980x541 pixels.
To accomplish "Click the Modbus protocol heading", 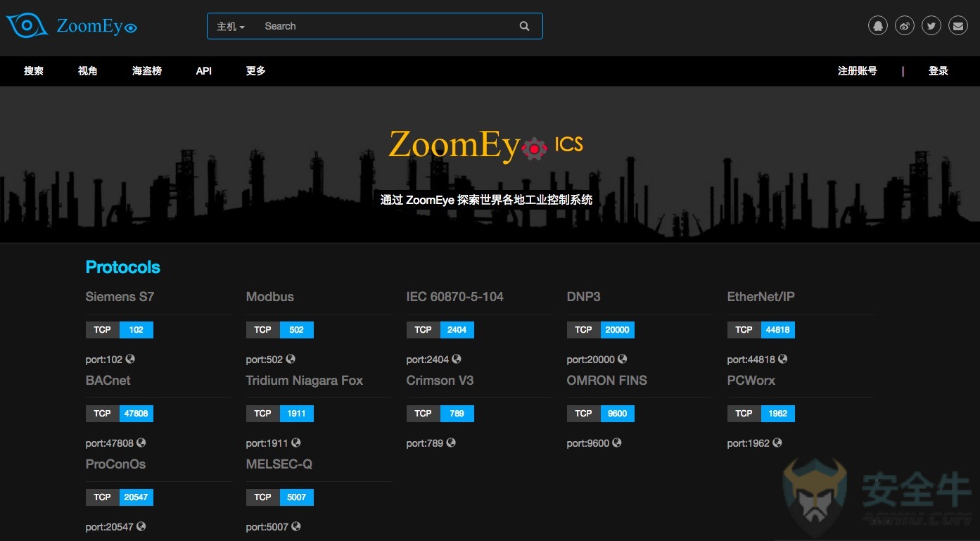I will coord(270,297).
